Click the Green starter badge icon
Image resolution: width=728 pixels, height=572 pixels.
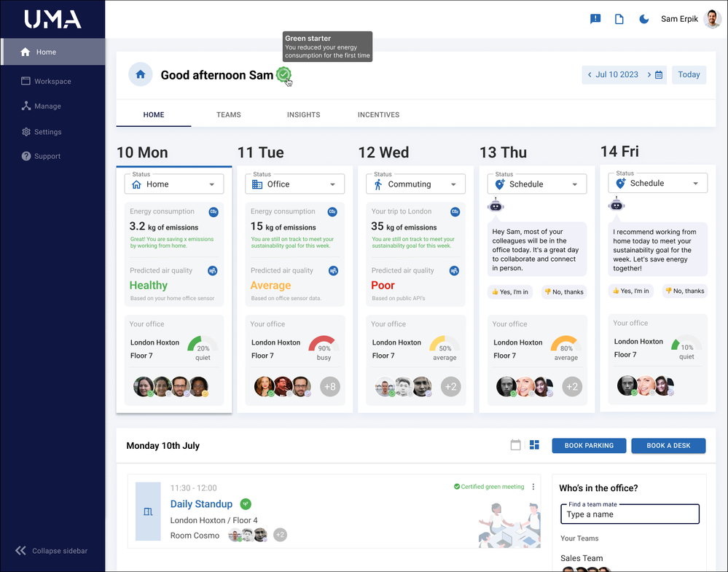[x=283, y=74]
